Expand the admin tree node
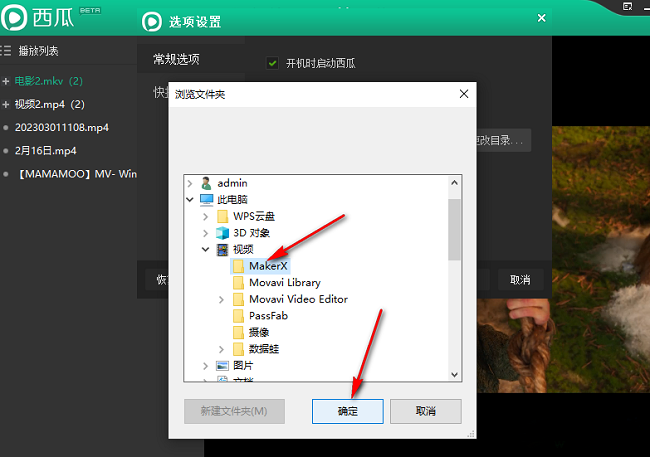The image size is (650, 457). tap(190, 183)
